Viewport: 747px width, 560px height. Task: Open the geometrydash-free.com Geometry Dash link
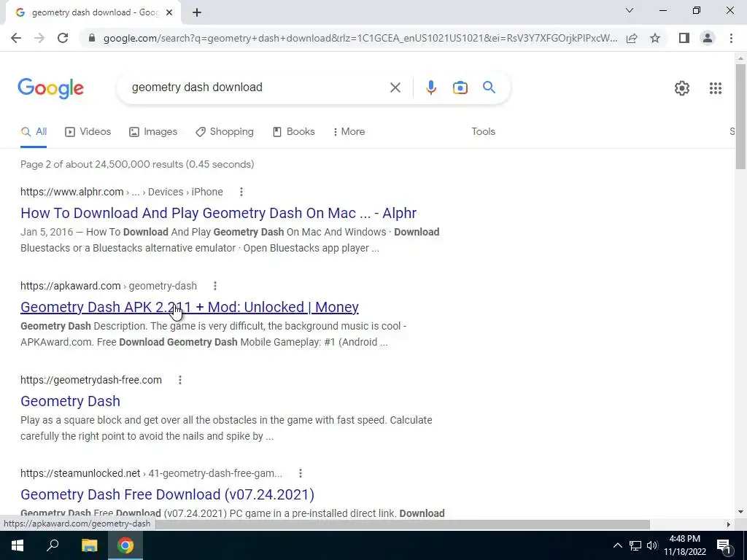[70, 401]
